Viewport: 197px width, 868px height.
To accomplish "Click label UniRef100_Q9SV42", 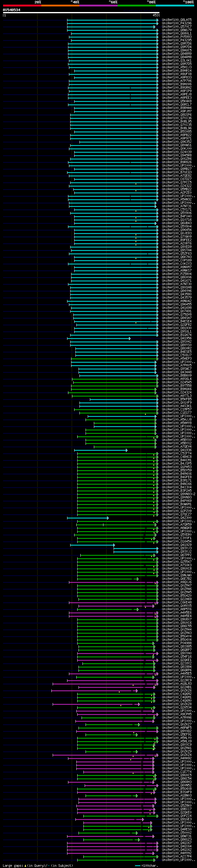I will click(x=177, y=341).
